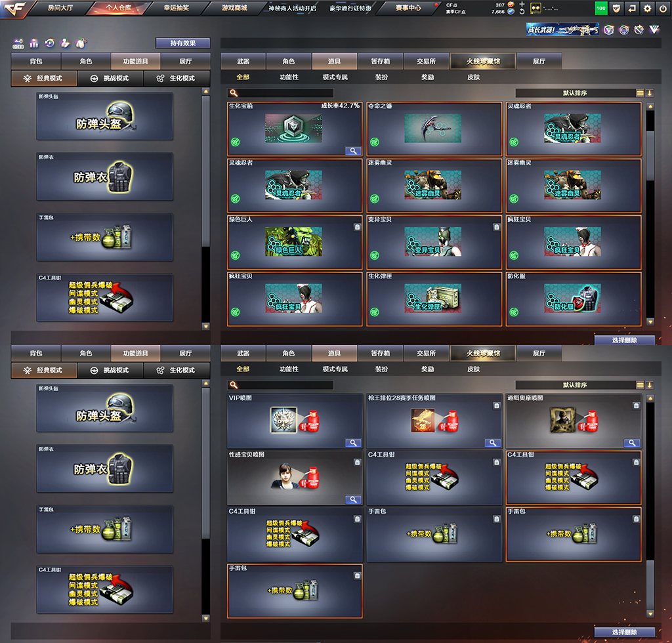
Task: Toggle list view icon in upper item grid
Action: tap(640, 93)
